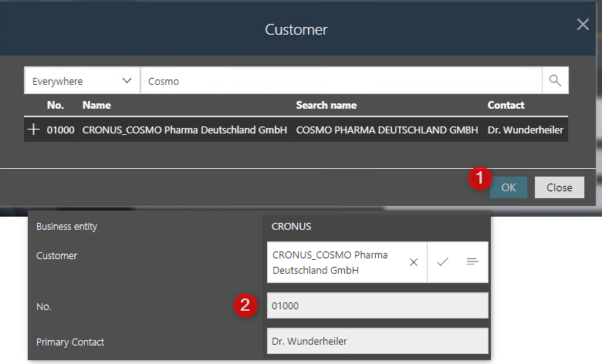Click the Search name column header
The height and width of the screenshot is (364, 602).
[x=326, y=105]
